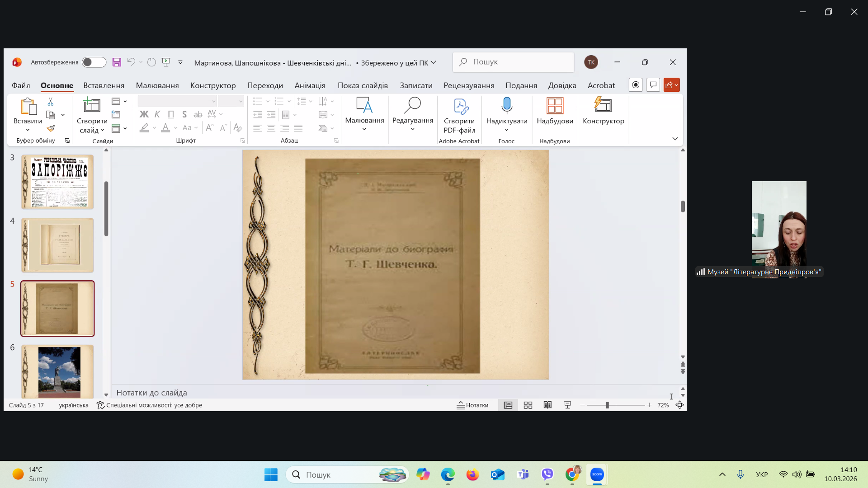Click the zoom slider handle
Screen dimensions: 868x488
608,405
